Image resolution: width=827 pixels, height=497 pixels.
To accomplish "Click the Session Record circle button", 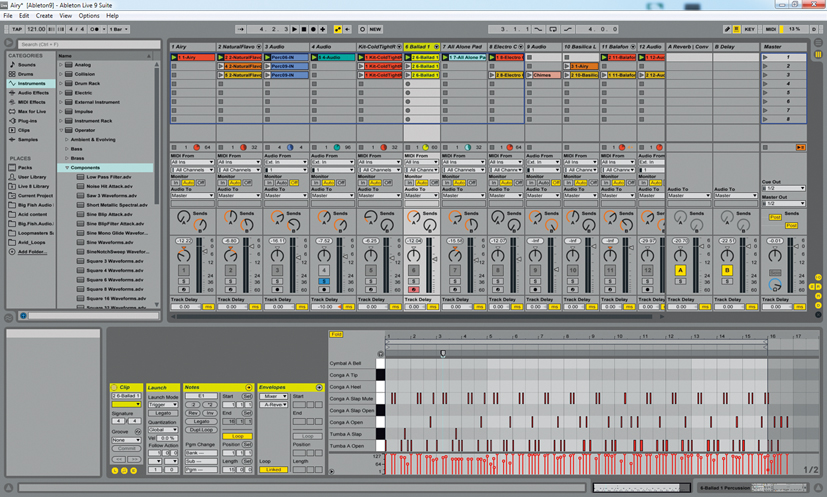I will point(362,30).
